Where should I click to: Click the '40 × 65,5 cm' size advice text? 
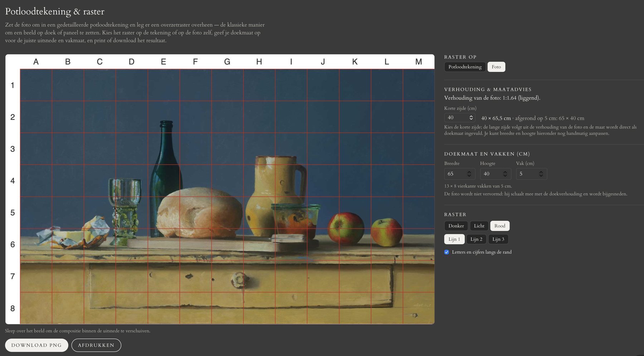click(x=496, y=118)
